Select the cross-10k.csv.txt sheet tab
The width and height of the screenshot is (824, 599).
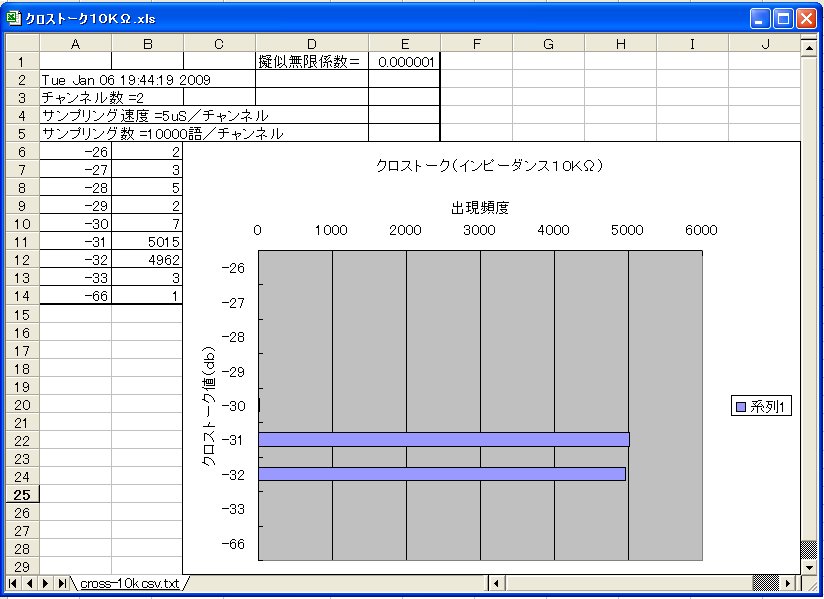point(130,583)
